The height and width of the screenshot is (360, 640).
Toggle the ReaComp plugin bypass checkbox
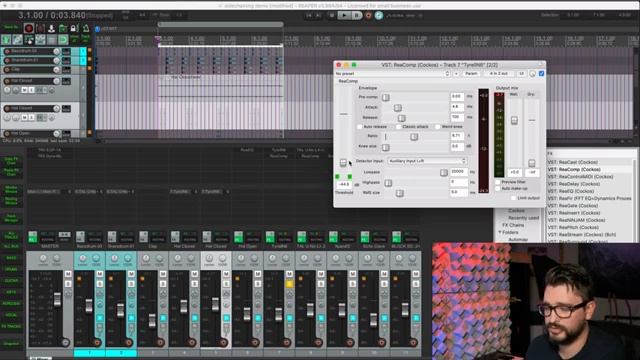tap(541, 73)
